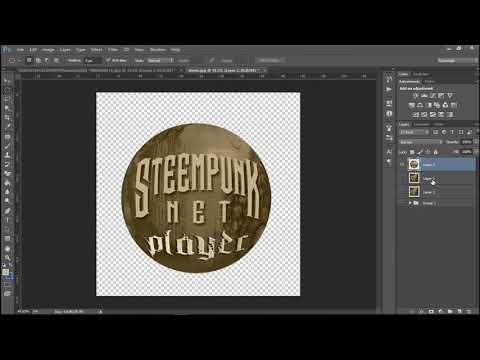Open the Essentials workspace switcher

click(x=456, y=60)
